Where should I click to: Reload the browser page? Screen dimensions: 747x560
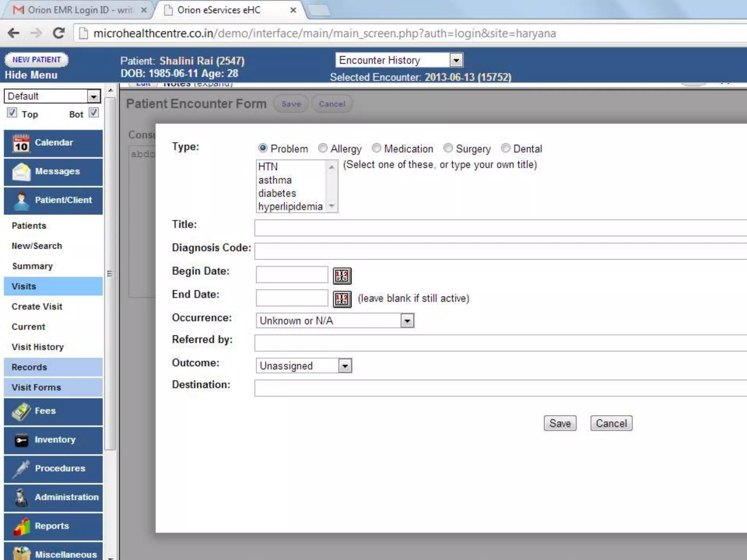click(59, 33)
